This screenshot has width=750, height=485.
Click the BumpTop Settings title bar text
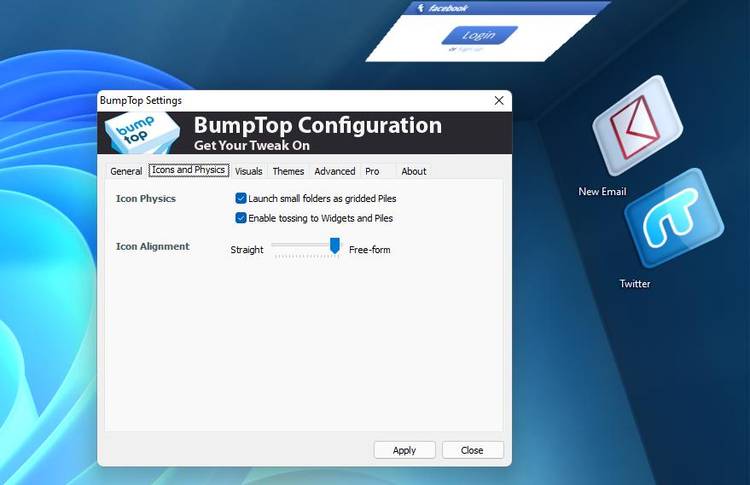[x=141, y=100]
